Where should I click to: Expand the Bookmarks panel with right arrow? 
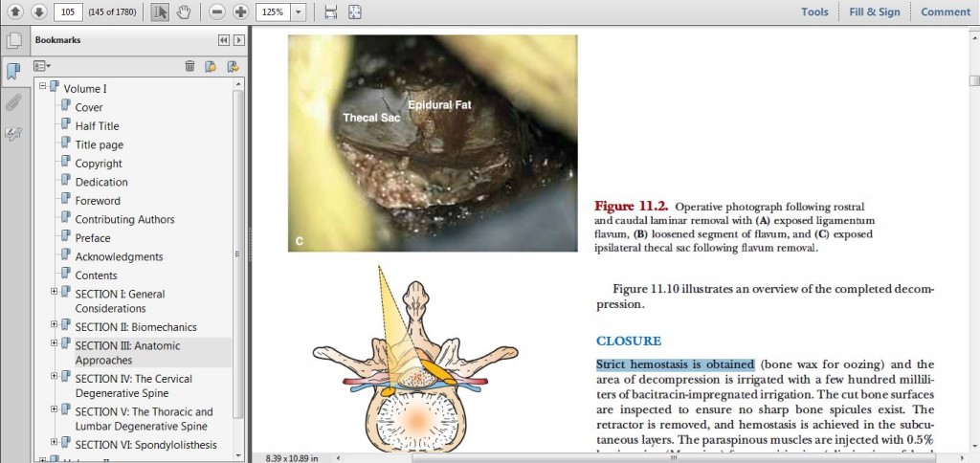238,40
